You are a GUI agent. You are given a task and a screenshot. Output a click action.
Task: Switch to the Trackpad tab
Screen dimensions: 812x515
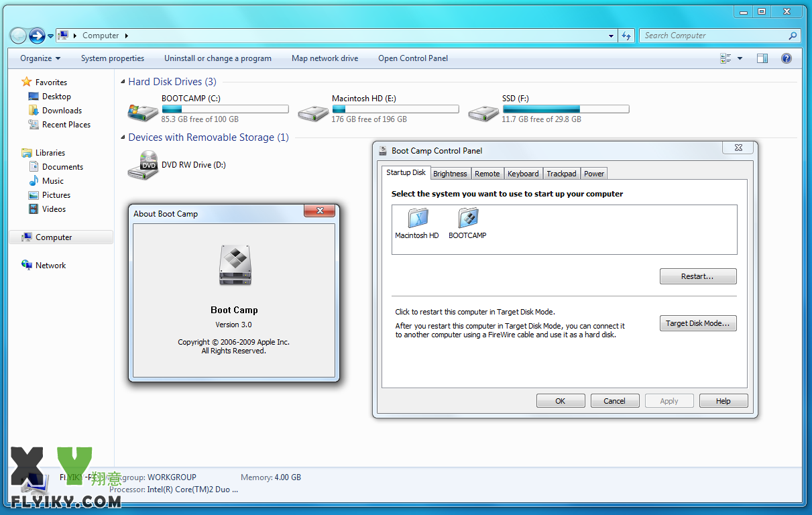pyautogui.click(x=561, y=174)
